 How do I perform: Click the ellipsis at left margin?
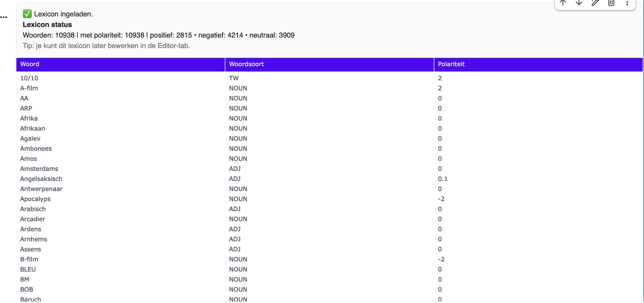4,17
